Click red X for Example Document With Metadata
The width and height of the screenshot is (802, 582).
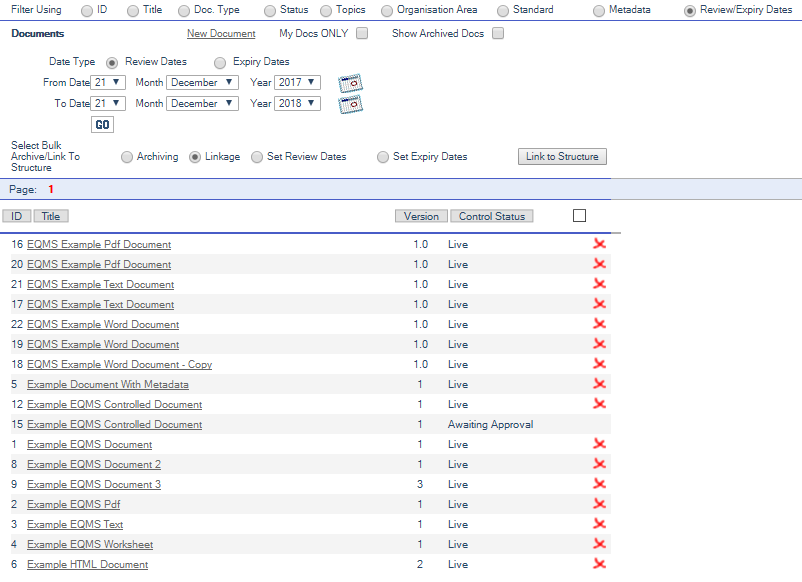(599, 383)
